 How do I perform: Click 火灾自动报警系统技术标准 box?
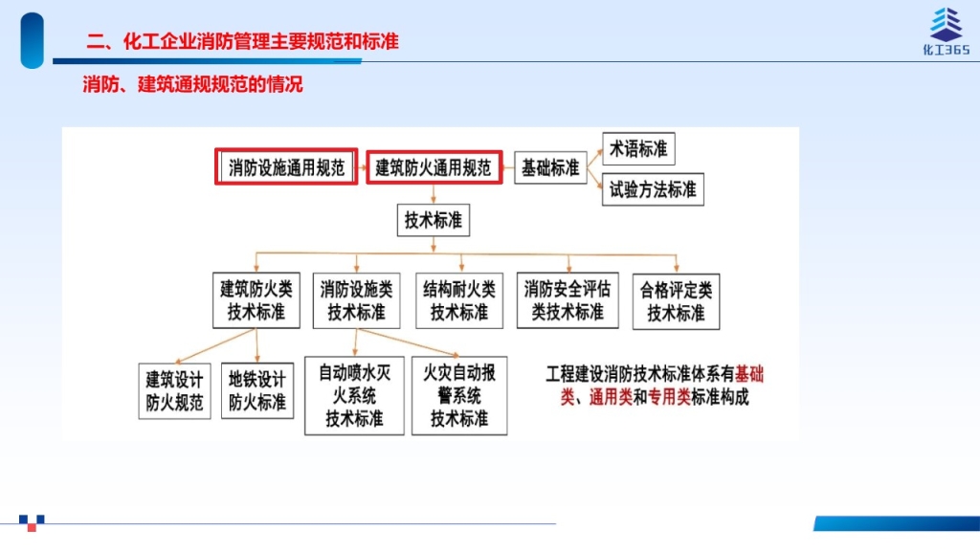pyautogui.click(x=459, y=395)
